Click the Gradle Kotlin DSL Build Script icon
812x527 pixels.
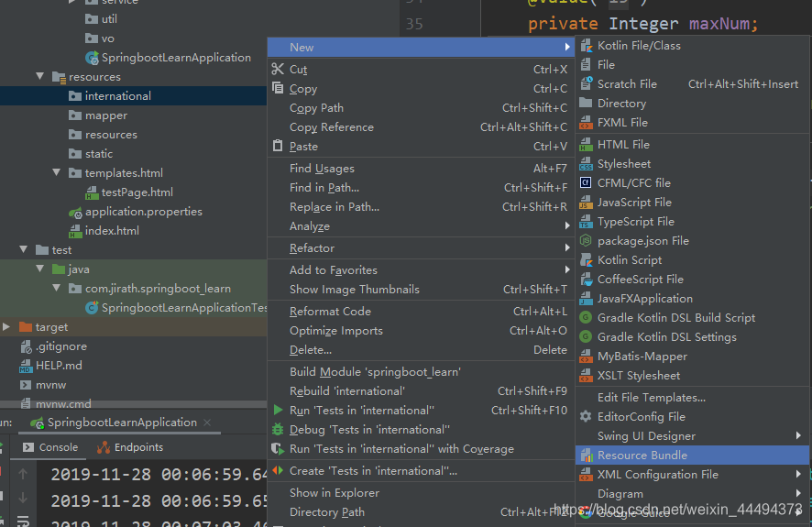pos(586,317)
